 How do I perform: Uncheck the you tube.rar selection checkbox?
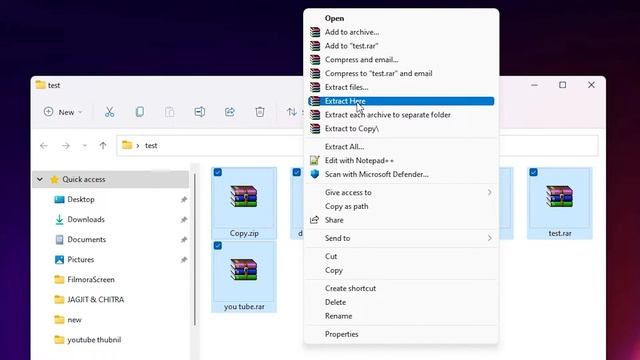(x=218, y=246)
